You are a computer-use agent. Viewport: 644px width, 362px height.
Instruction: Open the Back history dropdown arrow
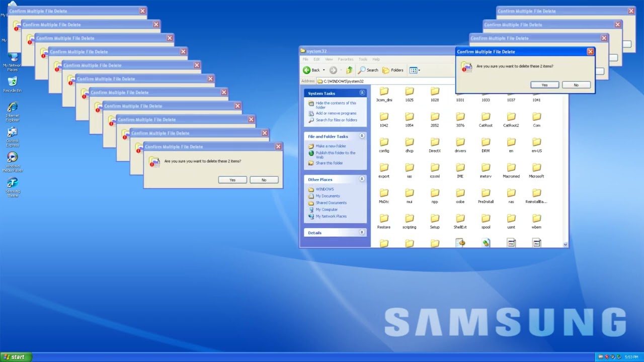pos(324,70)
